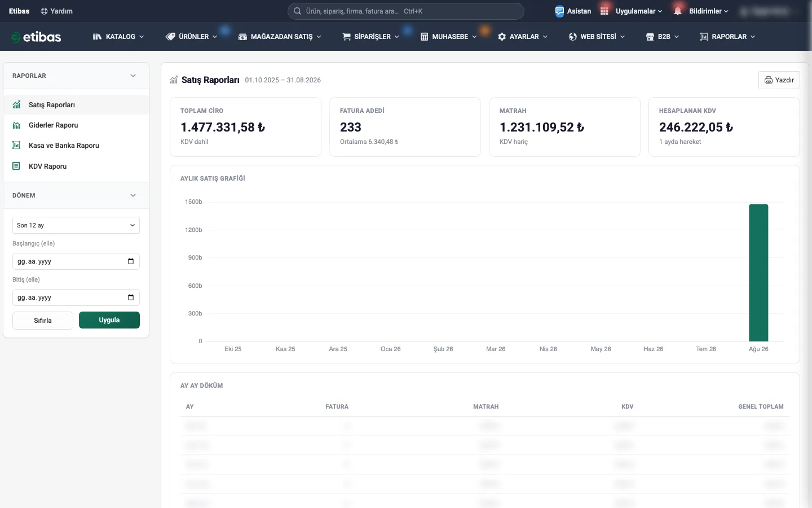The image size is (812, 508).
Task: Click the Ürünler tag icon
Action: 170,37
